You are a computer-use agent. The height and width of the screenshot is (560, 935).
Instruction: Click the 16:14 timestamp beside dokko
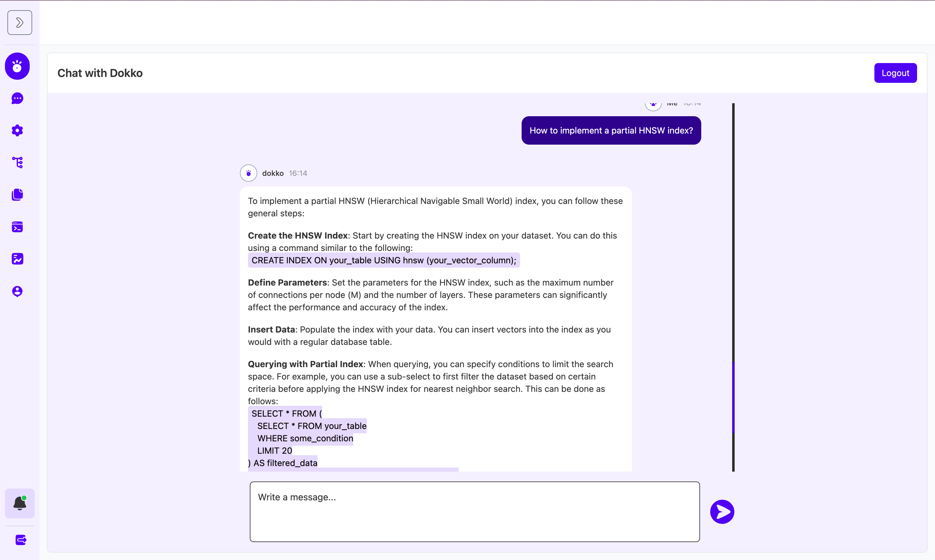click(298, 173)
